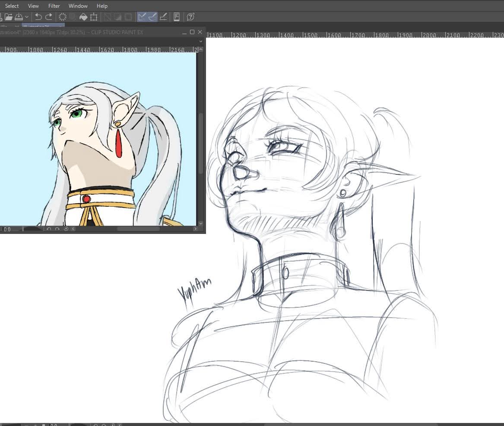Open the Window menu
The height and width of the screenshot is (426, 504).
coord(78,6)
